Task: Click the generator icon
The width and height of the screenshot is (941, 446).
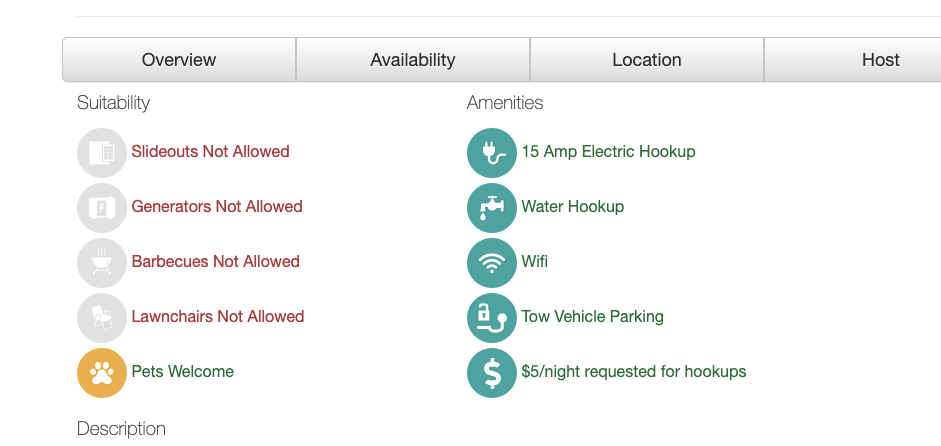Action: click(x=101, y=208)
